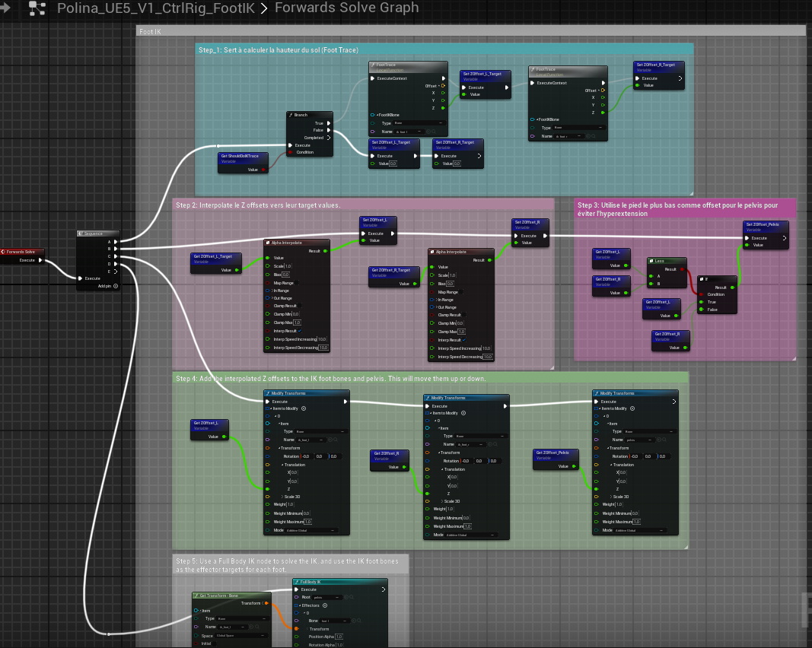This screenshot has height=648, width=812.
Task: Click output pin A of the Sequence node
Action: [116, 242]
